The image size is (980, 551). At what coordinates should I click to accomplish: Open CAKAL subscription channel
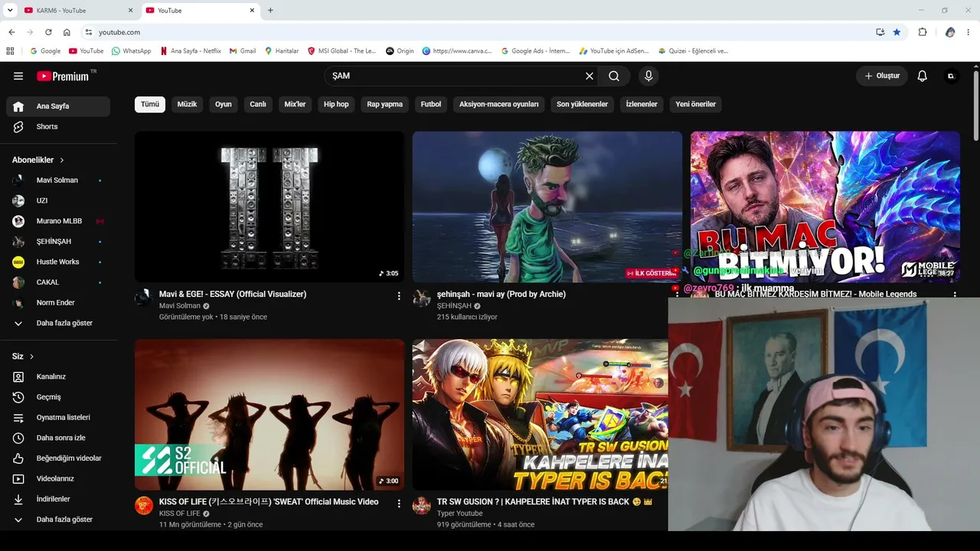[x=58, y=282]
